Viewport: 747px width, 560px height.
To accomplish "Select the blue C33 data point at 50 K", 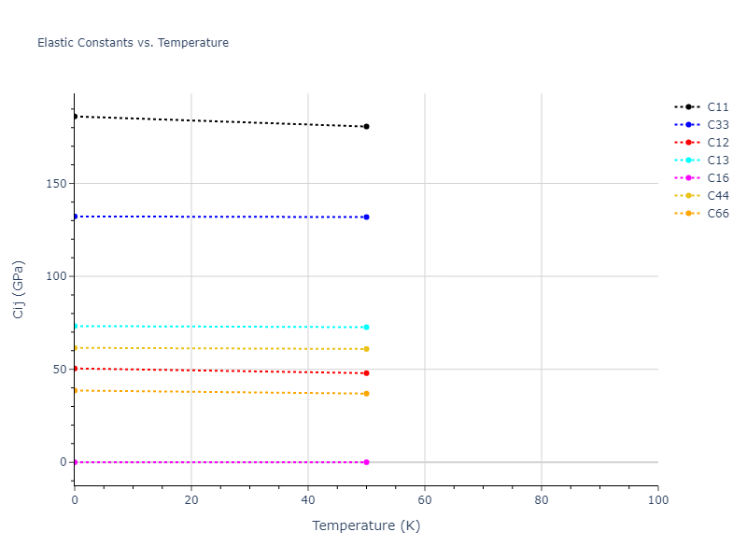I will (x=366, y=217).
